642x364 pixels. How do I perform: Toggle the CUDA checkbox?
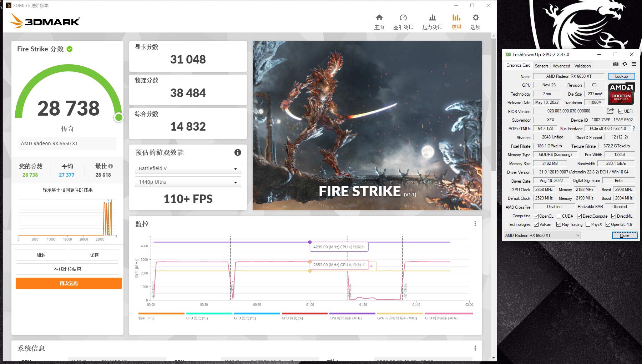559,216
